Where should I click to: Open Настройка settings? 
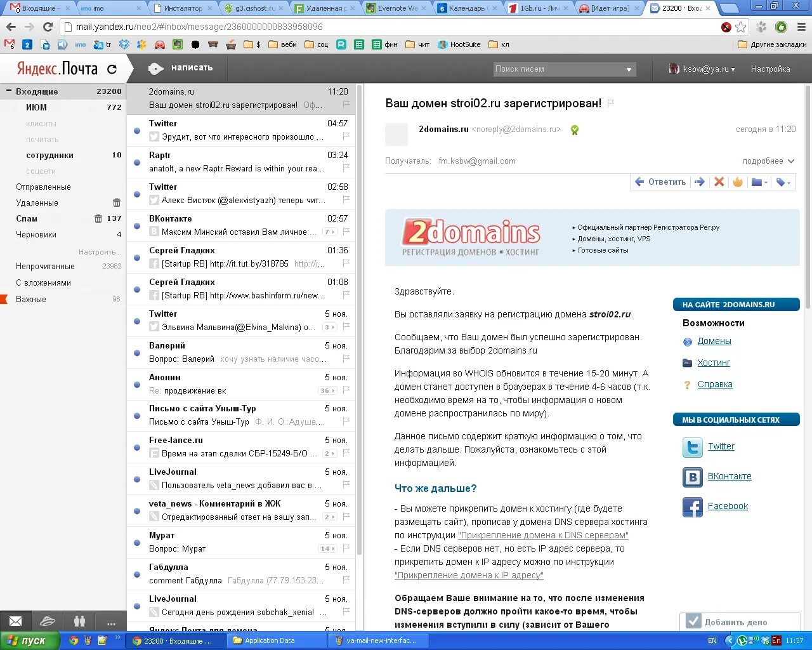tap(770, 69)
